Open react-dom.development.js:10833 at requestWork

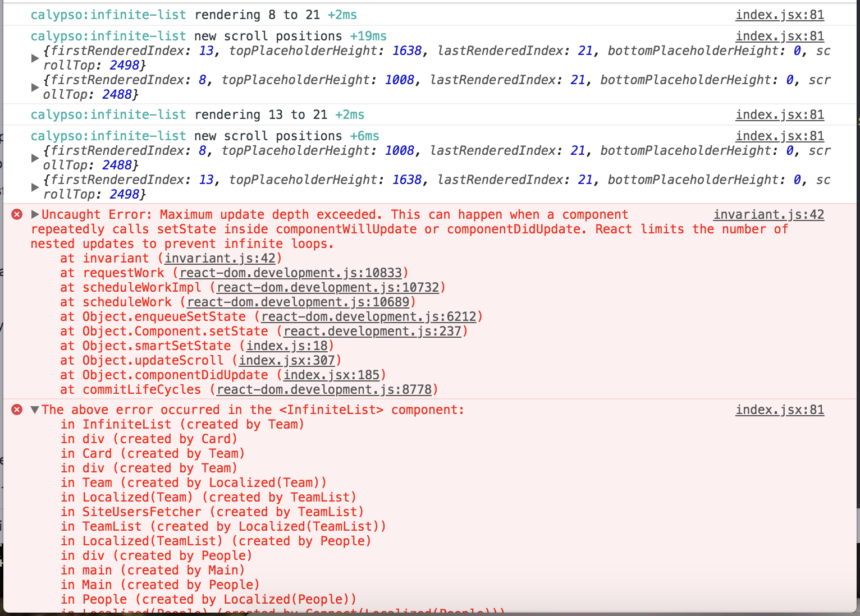292,273
